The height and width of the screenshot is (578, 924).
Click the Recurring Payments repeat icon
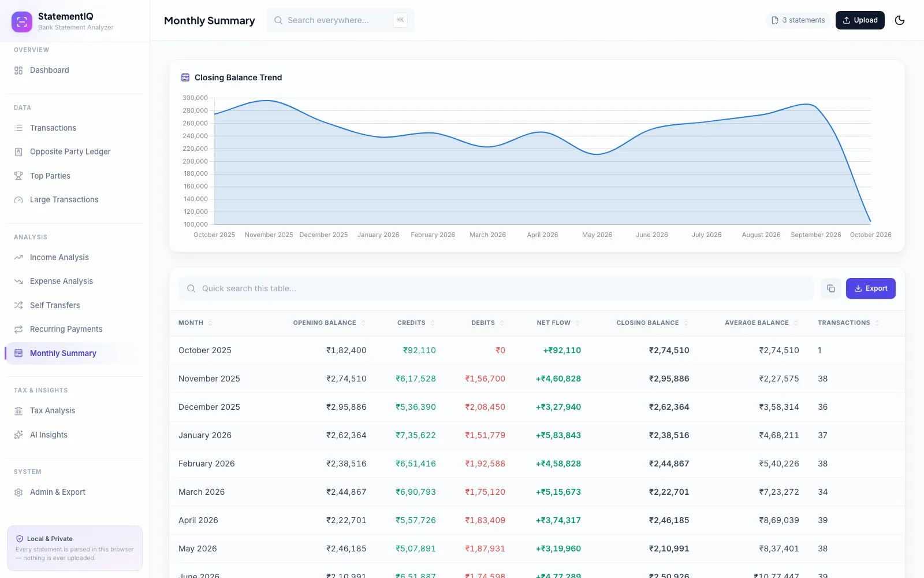18,329
